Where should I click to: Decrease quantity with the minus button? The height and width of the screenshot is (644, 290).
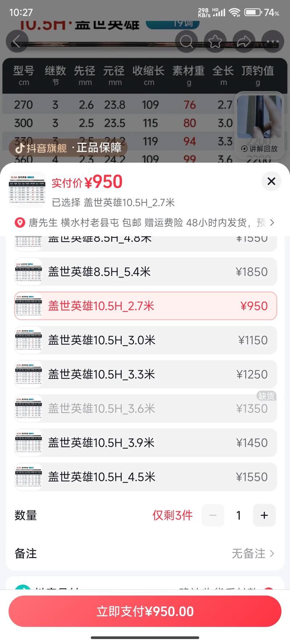(x=213, y=515)
